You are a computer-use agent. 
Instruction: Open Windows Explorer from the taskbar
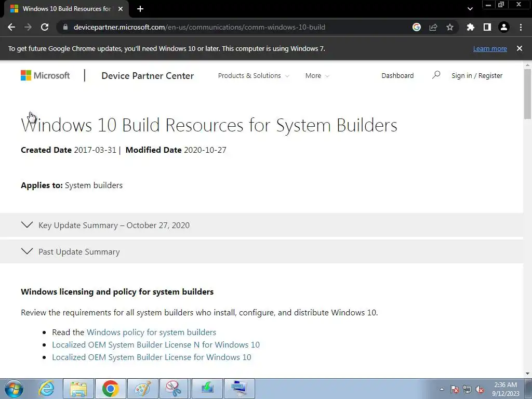[x=78, y=389]
